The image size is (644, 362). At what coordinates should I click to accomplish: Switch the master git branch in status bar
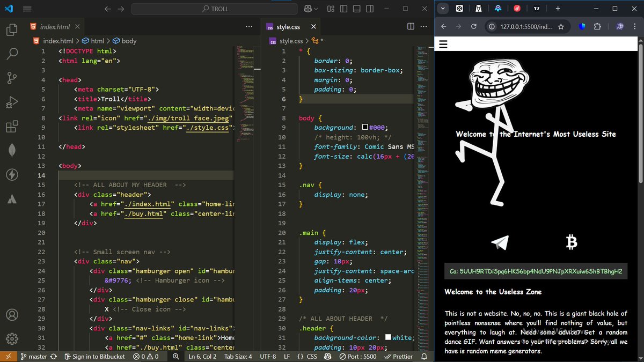pos(34,356)
